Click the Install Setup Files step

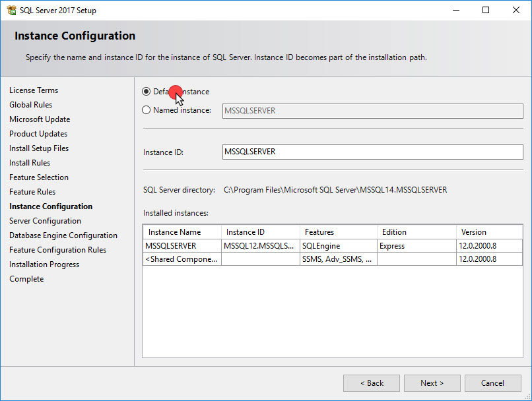pos(39,148)
